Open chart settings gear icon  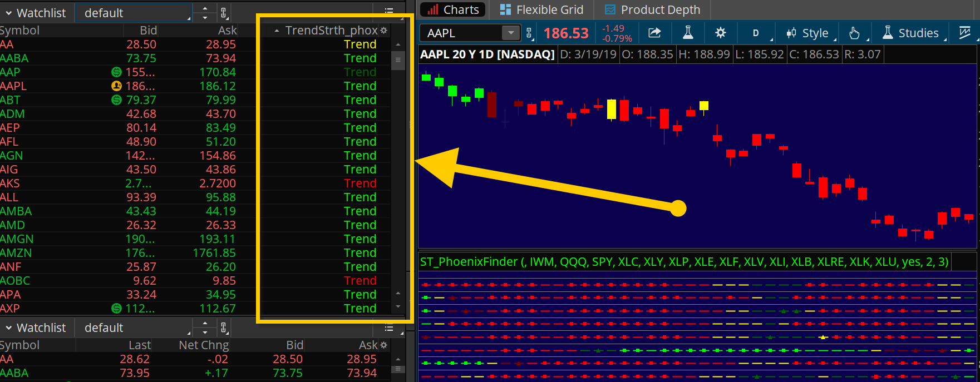(x=720, y=33)
